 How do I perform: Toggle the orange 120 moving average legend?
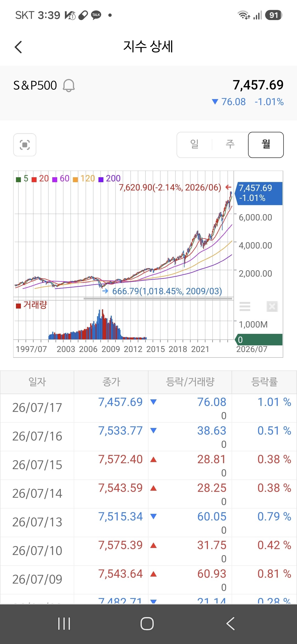pos(84,179)
